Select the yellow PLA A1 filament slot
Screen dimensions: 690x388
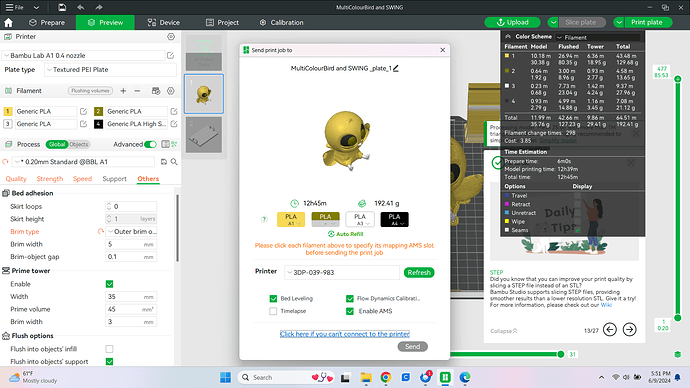point(291,219)
